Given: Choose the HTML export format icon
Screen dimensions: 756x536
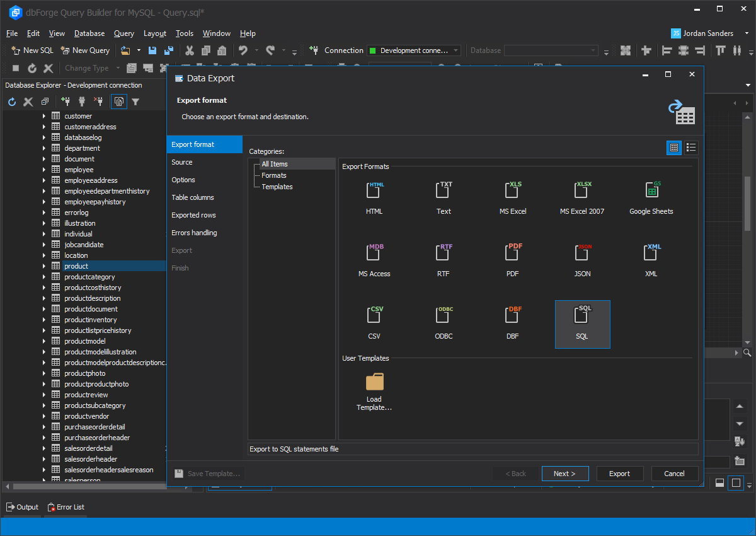Looking at the screenshot, I should (x=374, y=191).
